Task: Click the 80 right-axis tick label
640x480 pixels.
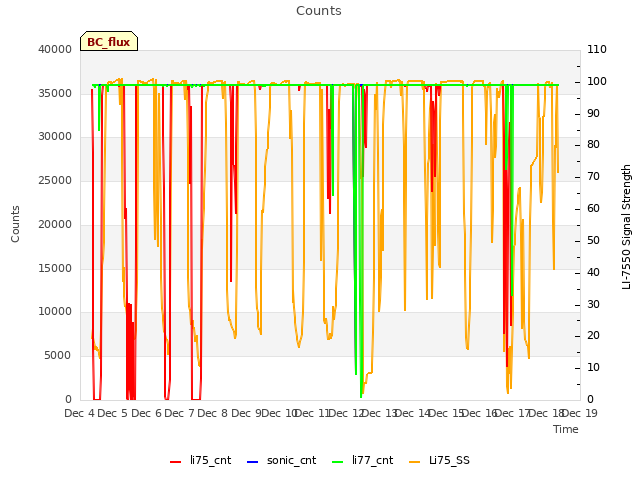Action: click(x=593, y=144)
